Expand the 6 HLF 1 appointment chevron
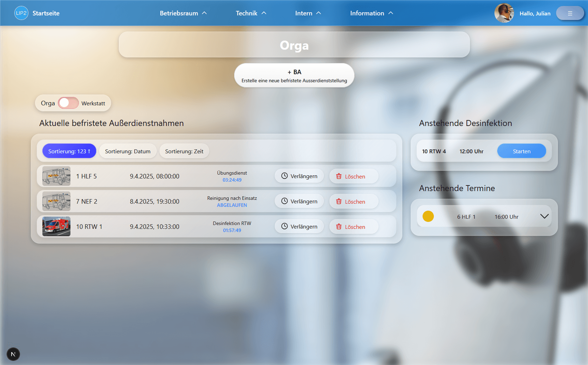Image resolution: width=588 pixels, height=365 pixels. [544, 217]
